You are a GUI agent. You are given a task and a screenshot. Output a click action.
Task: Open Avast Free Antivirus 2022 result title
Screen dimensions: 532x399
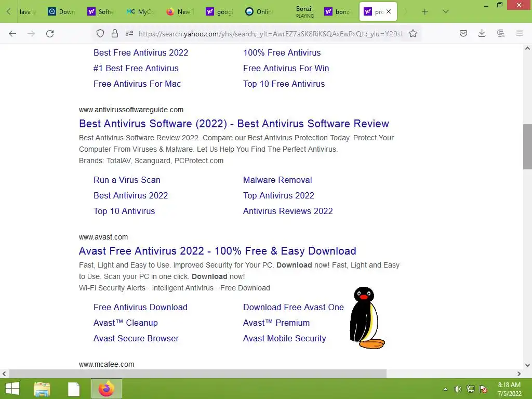[x=218, y=251]
